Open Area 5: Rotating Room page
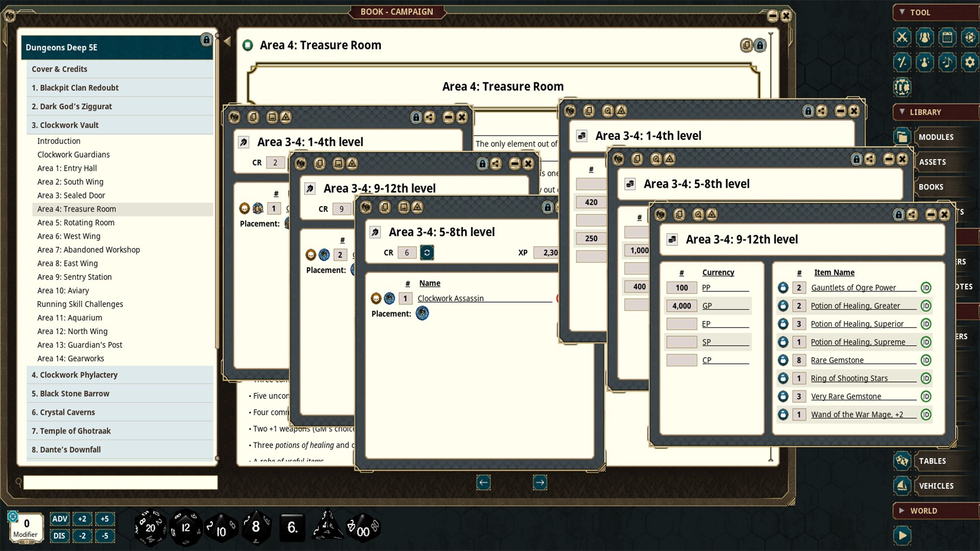Image resolution: width=980 pixels, height=551 pixels. click(x=76, y=222)
